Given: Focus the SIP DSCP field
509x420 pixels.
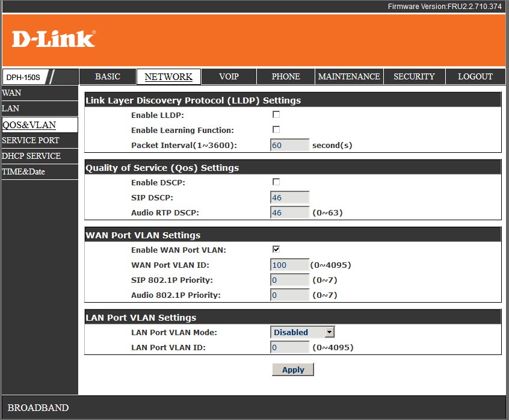Looking at the screenshot, I should [x=289, y=197].
